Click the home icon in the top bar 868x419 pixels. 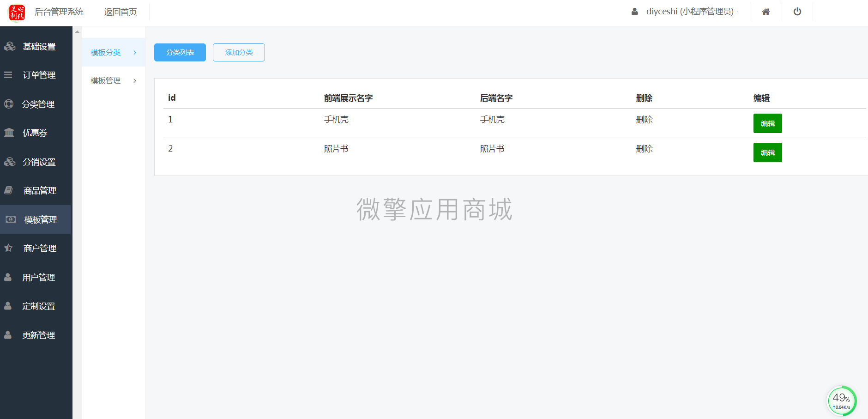(x=766, y=12)
